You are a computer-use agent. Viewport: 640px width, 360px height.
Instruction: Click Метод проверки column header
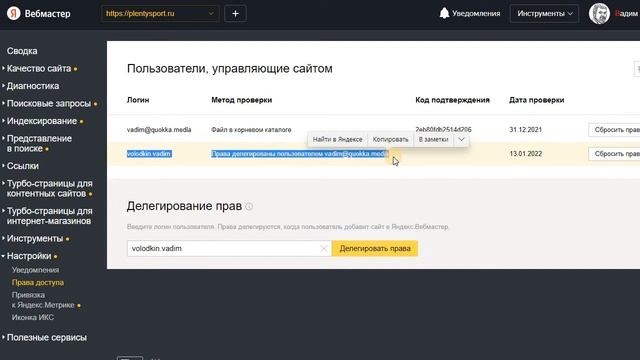(242, 100)
